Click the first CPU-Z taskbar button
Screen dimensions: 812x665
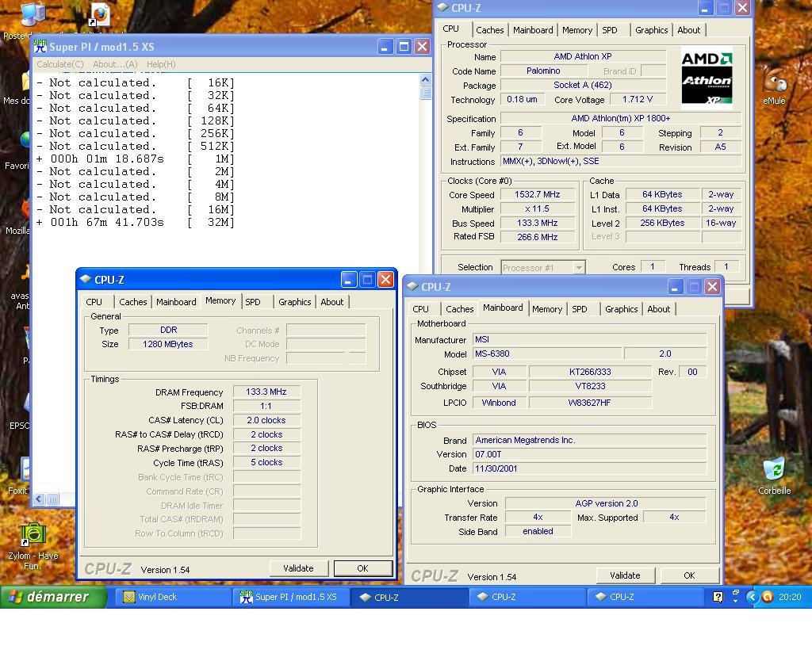(408, 597)
